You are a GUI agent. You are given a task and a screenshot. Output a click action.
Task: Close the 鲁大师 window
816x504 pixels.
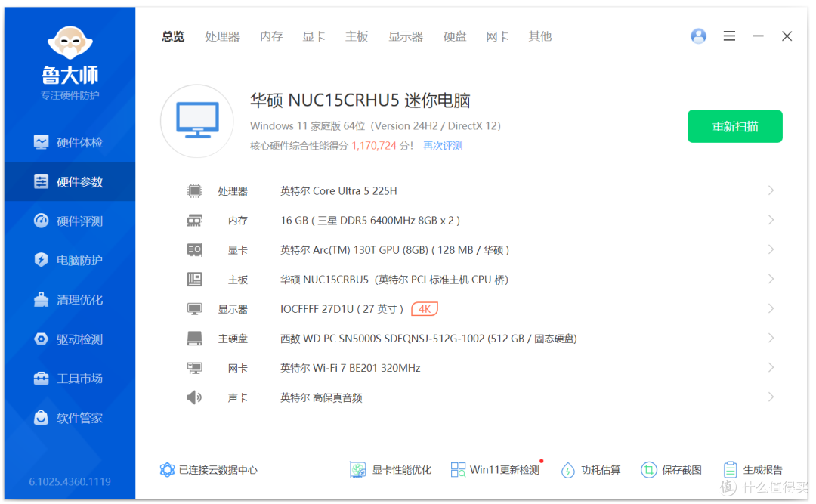click(787, 36)
